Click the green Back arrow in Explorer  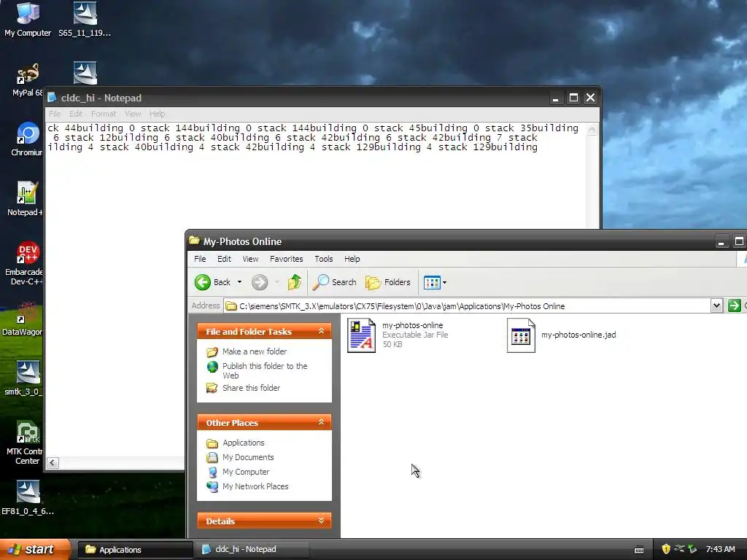pos(203,282)
